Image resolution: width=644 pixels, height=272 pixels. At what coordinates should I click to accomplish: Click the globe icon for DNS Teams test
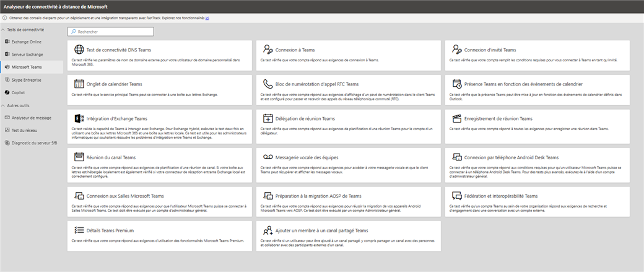pos(79,50)
